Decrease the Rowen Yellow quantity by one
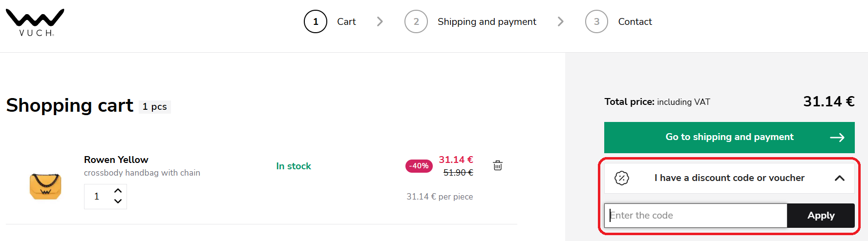 coord(118,201)
